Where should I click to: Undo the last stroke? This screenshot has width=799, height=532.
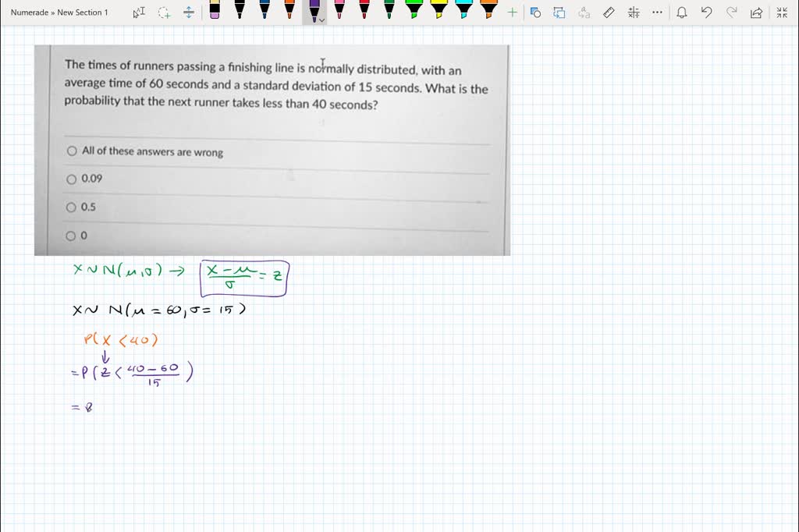click(705, 12)
